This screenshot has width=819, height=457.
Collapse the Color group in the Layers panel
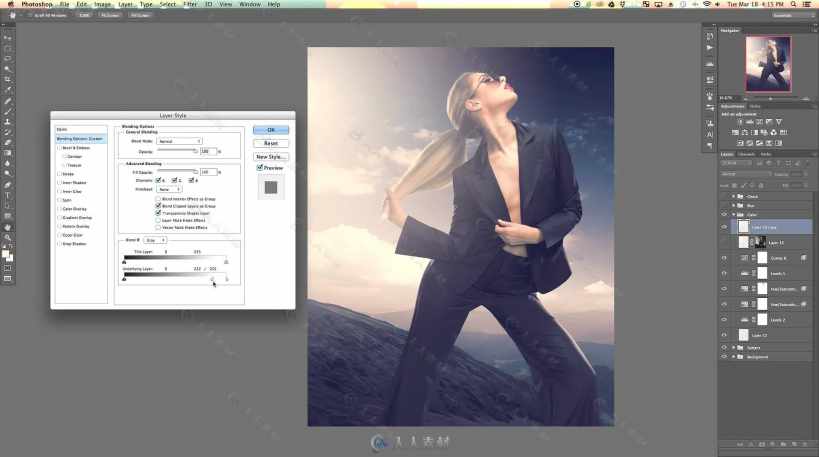pyautogui.click(x=733, y=215)
